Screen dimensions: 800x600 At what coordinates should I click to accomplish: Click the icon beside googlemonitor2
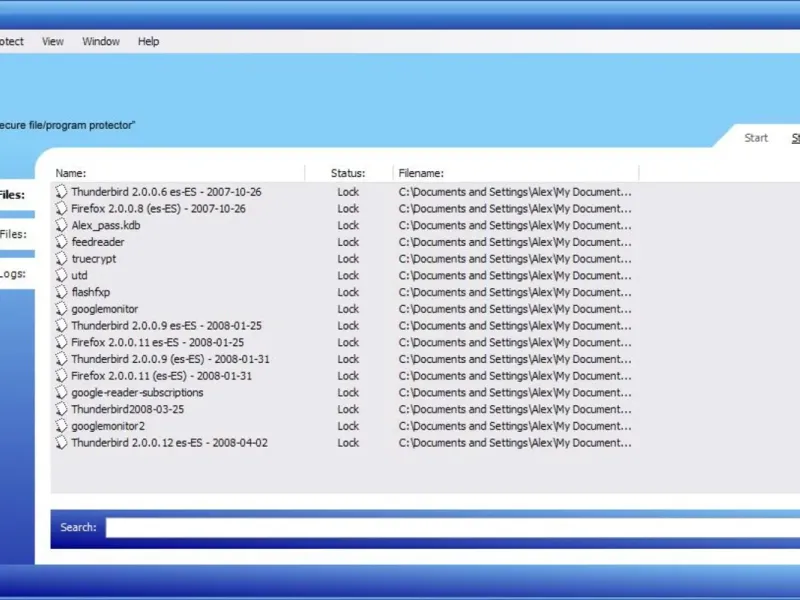(x=61, y=426)
